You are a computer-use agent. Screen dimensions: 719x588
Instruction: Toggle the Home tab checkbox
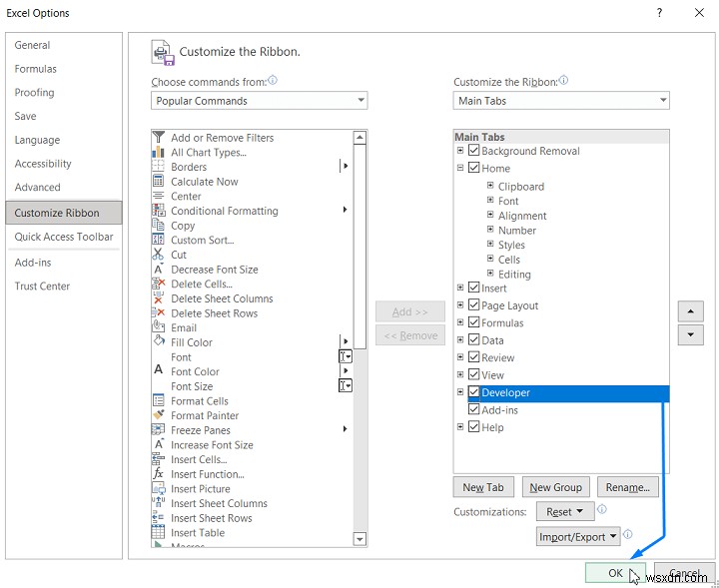coord(473,168)
